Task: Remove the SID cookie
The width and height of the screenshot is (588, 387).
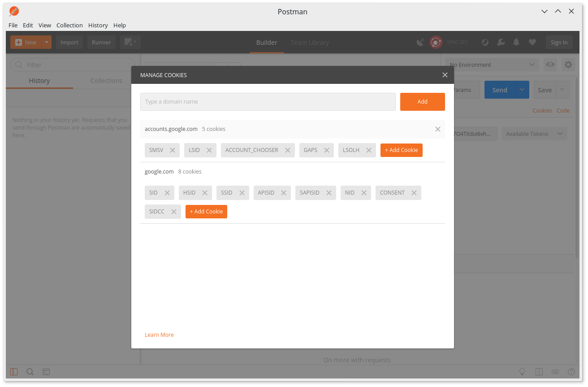Action: tap(167, 193)
